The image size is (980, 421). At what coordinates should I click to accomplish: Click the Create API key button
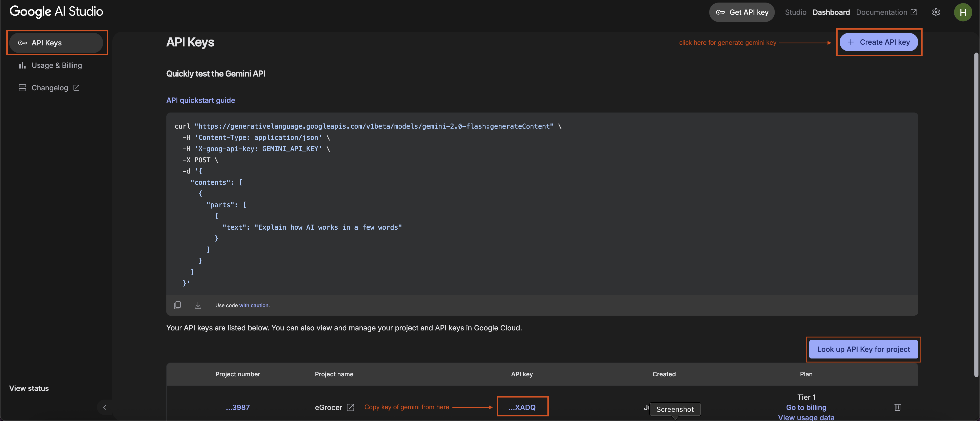878,42
